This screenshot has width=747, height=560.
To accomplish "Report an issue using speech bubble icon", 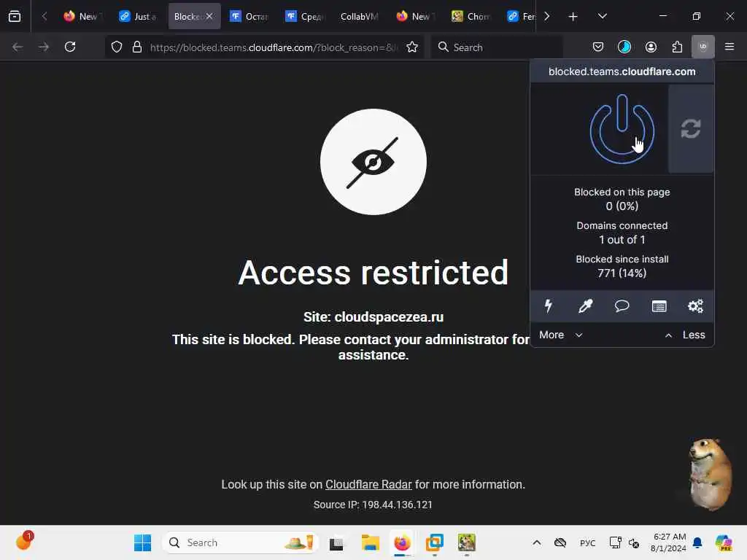I will pos(622,306).
